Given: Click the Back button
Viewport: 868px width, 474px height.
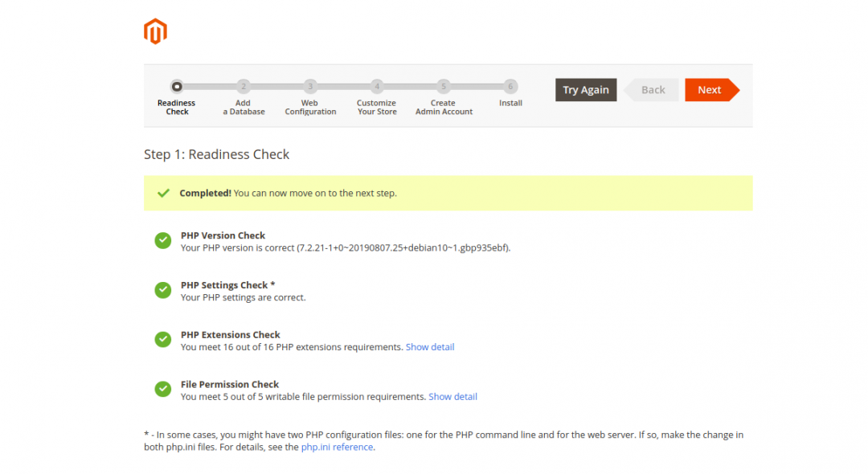Looking at the screenshot, I should click(x=653, y=90).
